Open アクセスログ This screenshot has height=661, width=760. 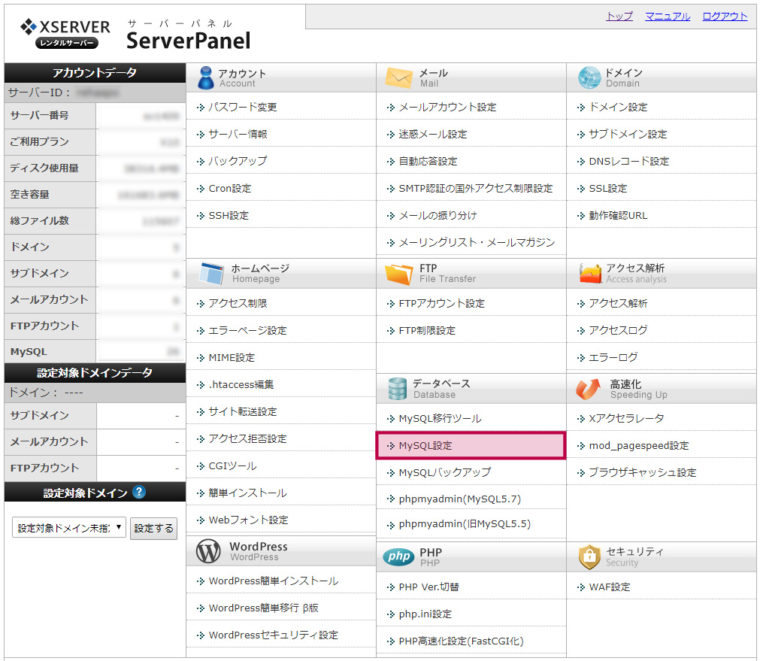tap(618, 330)
